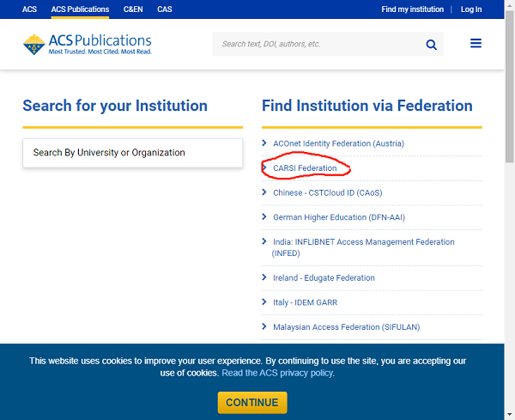
Task: Click chevron next to CSTCloud ID entry
Action: tap(264, 192)
